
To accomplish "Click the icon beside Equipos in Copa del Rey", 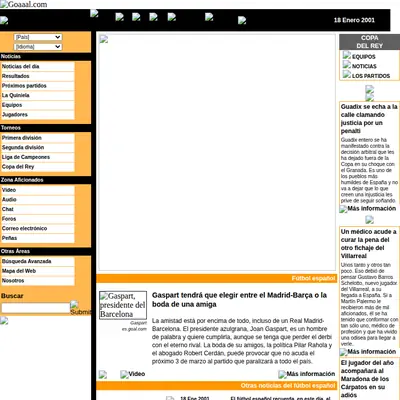I will 347,55.
